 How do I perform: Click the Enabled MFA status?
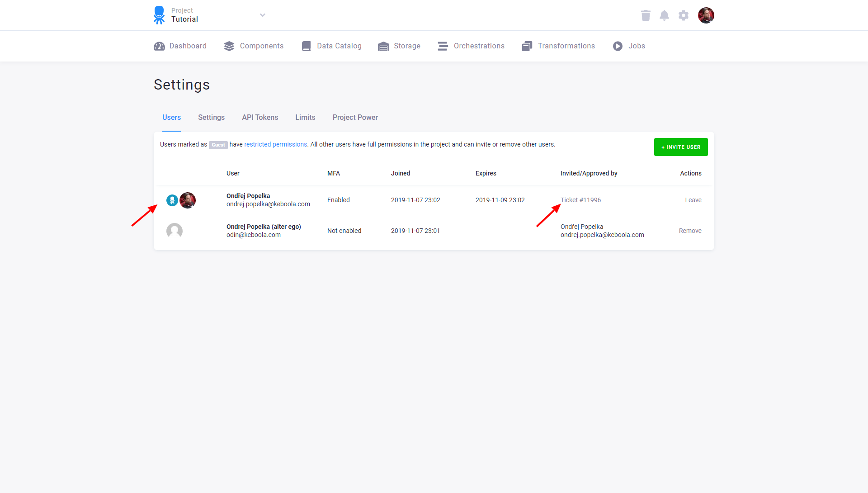pyautogui.click(x=338, y=200)
